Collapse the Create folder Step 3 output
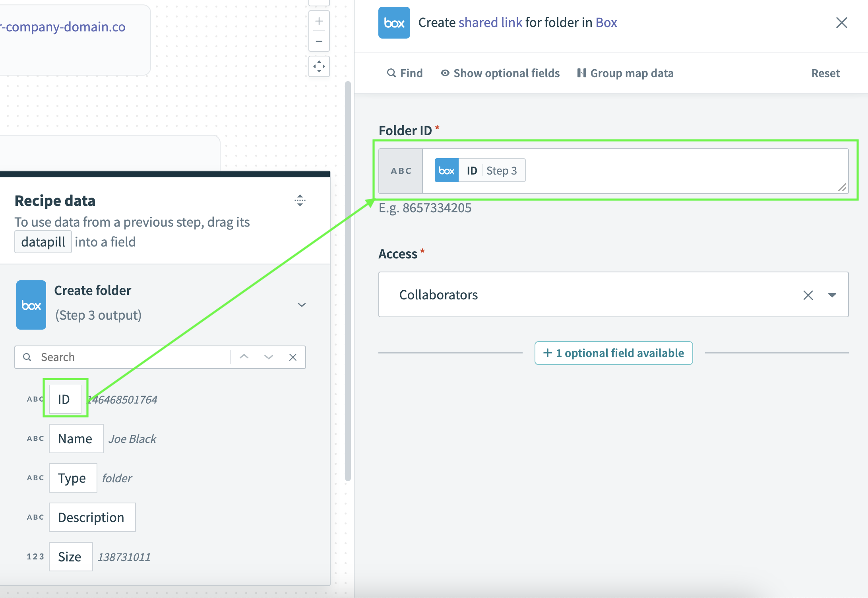Viewport: 868px width, 598px height. [x=301, y=305]
